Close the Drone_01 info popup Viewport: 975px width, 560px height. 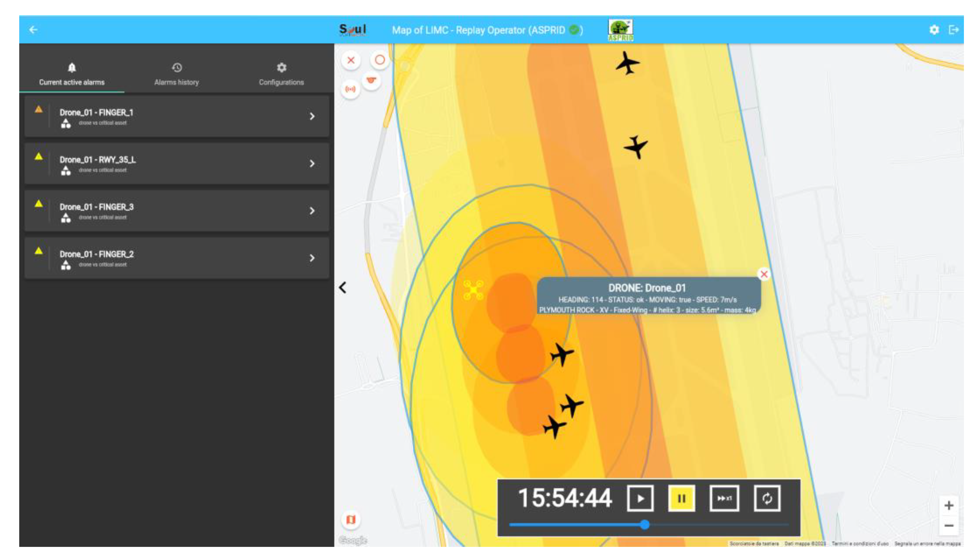pyautogui.click(x=764, y=274)
